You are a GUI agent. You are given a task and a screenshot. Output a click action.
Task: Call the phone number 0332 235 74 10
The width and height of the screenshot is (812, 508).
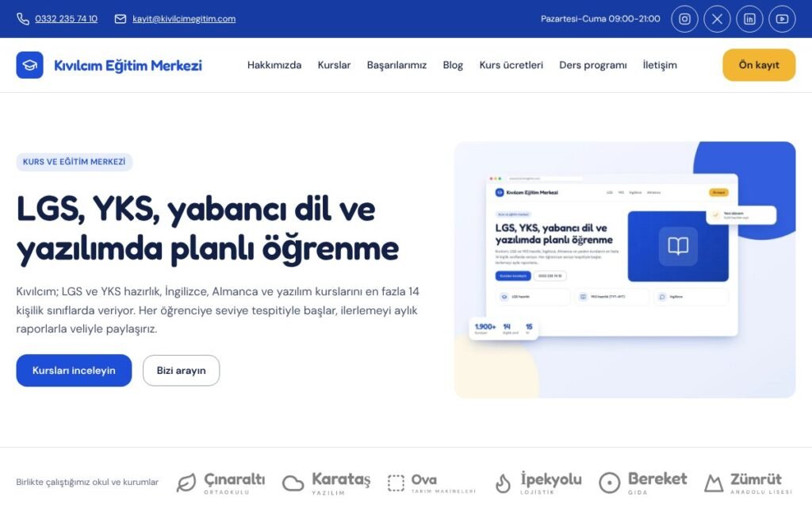click(x=67, y=19)
